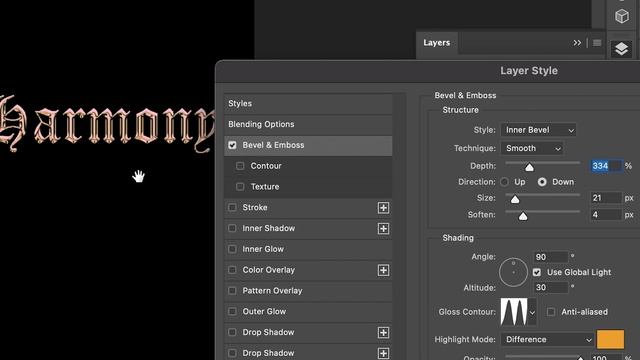Enable the Color Overlay checkbox
The width and height of the screenshot is (640, 360).
click(232, 270)
